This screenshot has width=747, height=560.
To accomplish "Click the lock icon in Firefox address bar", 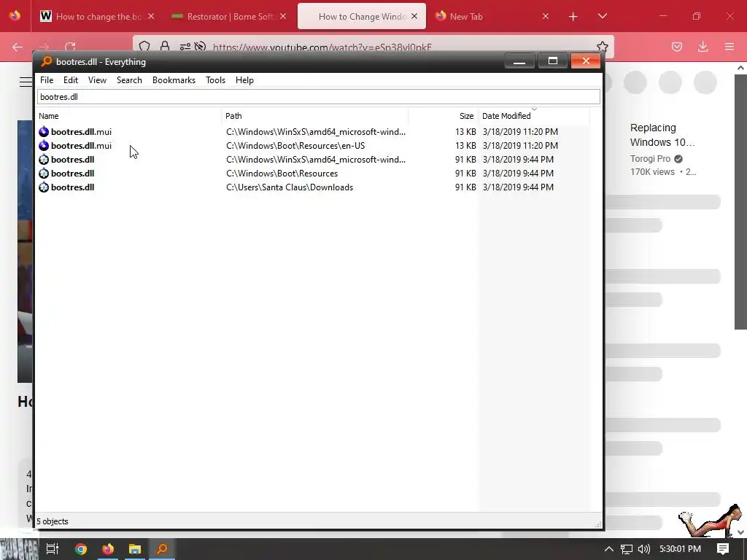I will coord(165,46).
